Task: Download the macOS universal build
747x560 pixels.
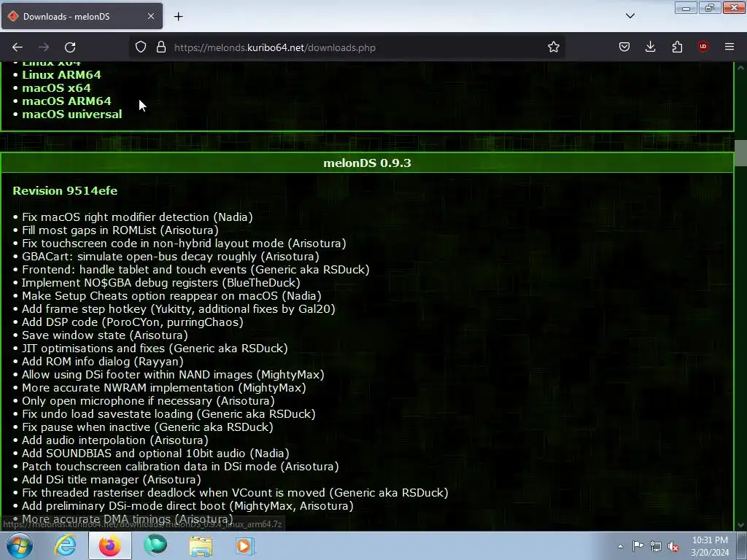Action: click(72, 114)
